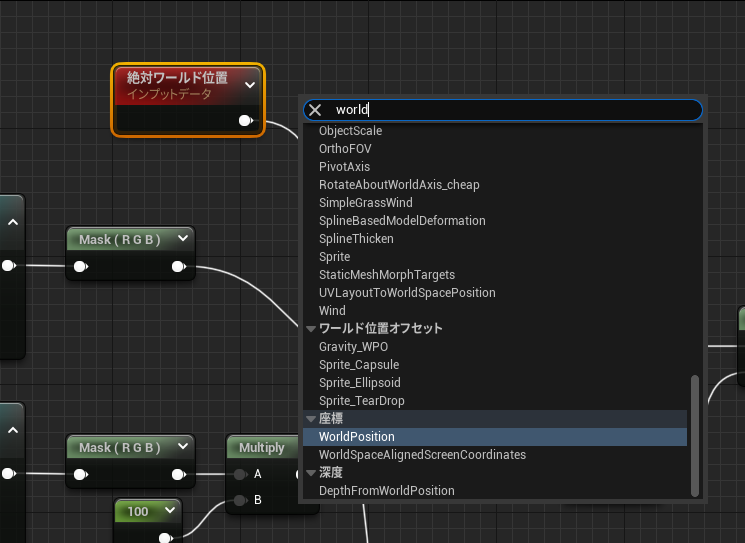
Task: Click the upper Mask (R G B) input pin
Action: tap(81, 267)
